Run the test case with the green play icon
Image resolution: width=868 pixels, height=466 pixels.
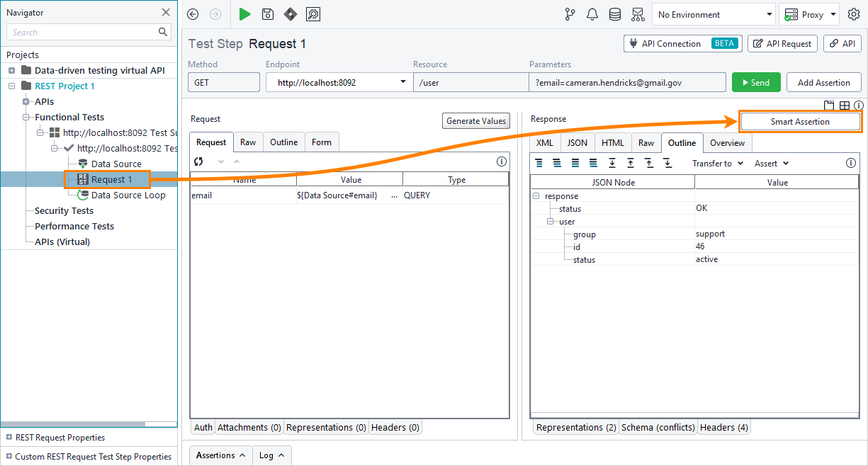tap(244, 14)
